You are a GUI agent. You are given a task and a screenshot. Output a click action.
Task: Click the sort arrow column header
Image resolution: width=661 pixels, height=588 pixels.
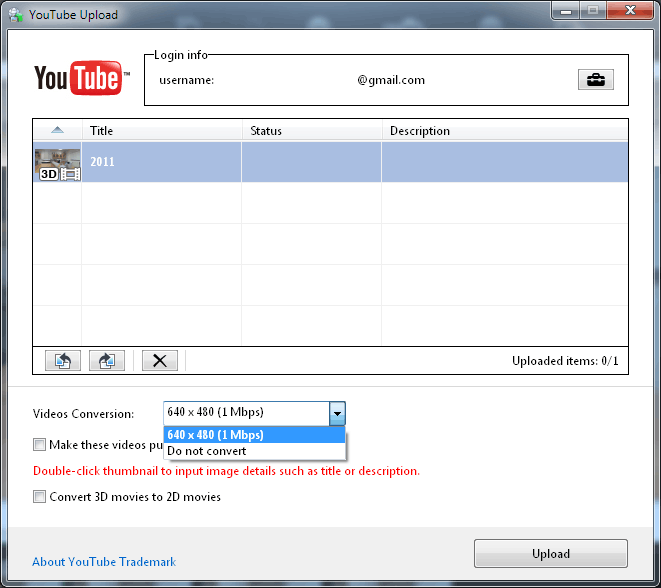pos(57,131)
